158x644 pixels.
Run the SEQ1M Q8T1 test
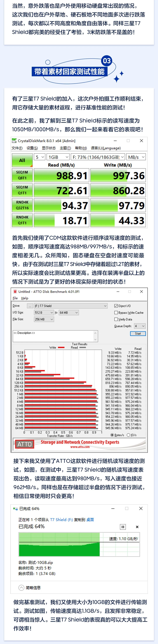point(22,175)
